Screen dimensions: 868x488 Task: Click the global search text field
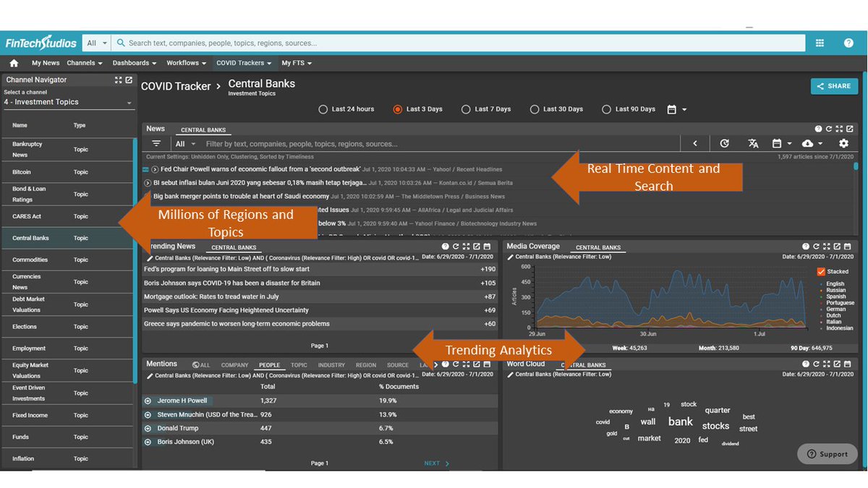point(459,43)
